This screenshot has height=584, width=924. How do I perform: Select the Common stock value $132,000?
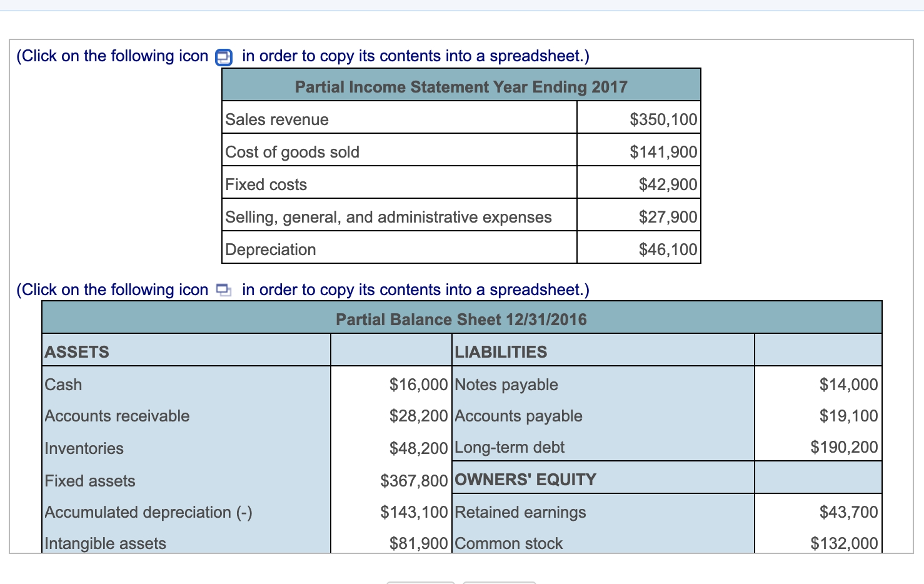[x=845, y=543]
